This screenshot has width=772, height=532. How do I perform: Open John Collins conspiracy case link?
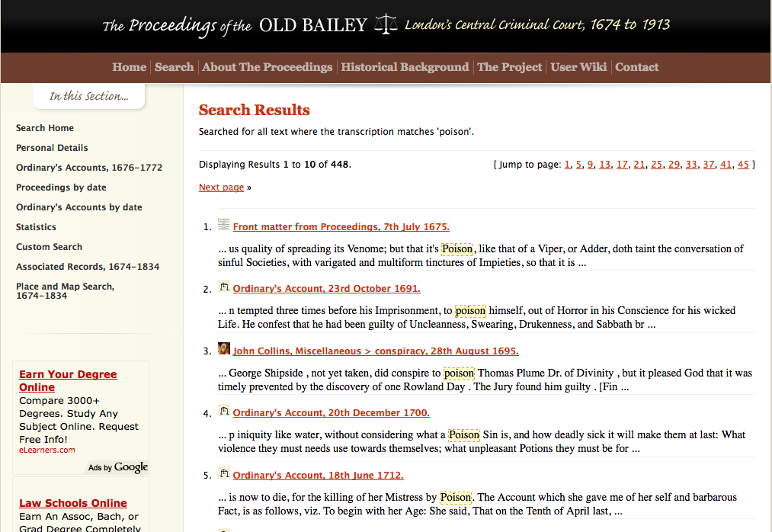coord(375,351)
